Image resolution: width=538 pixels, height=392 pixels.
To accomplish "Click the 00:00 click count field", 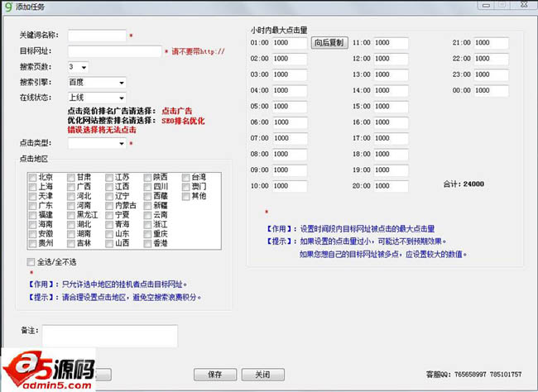I will tap(492, 90).
